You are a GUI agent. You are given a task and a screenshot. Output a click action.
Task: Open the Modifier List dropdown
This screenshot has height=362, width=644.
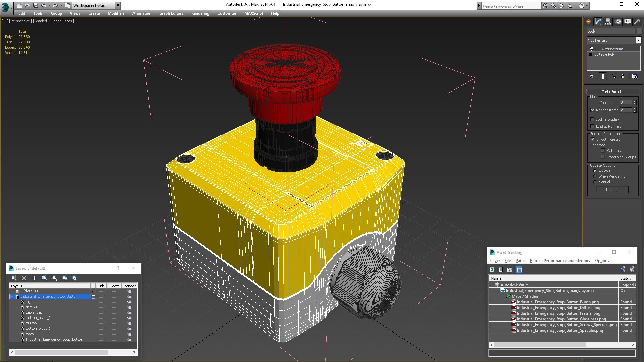coord(638,40)
